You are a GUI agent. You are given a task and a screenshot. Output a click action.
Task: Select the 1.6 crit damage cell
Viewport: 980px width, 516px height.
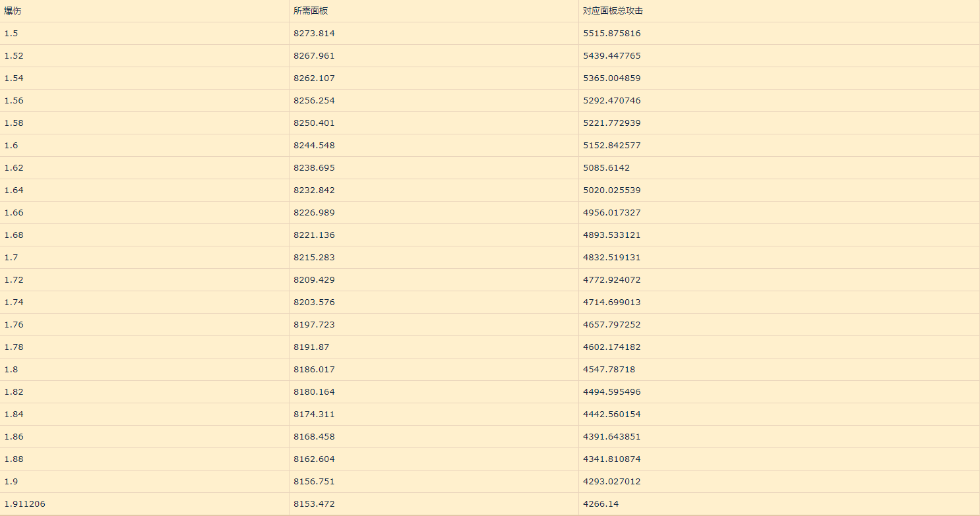pyautogui.click(x=144, y=145)
